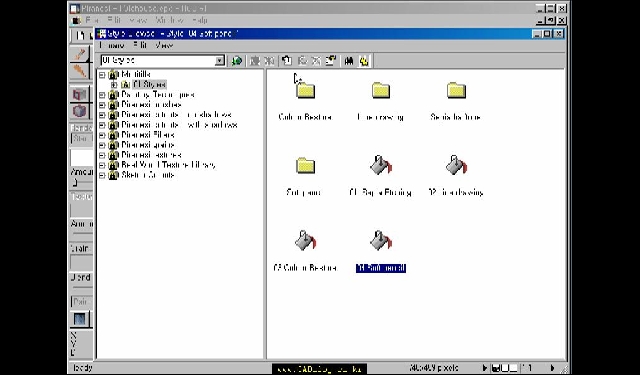Click the yellow highlighted icon right of the binoculars
This screenshot has height=375, width=640.
pyautogui.click(x=364, y=61)
